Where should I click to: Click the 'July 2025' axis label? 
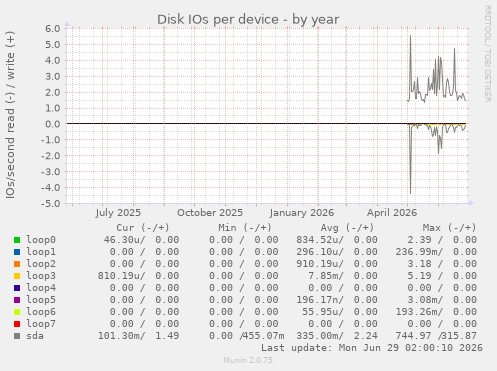tap(118, 213)
